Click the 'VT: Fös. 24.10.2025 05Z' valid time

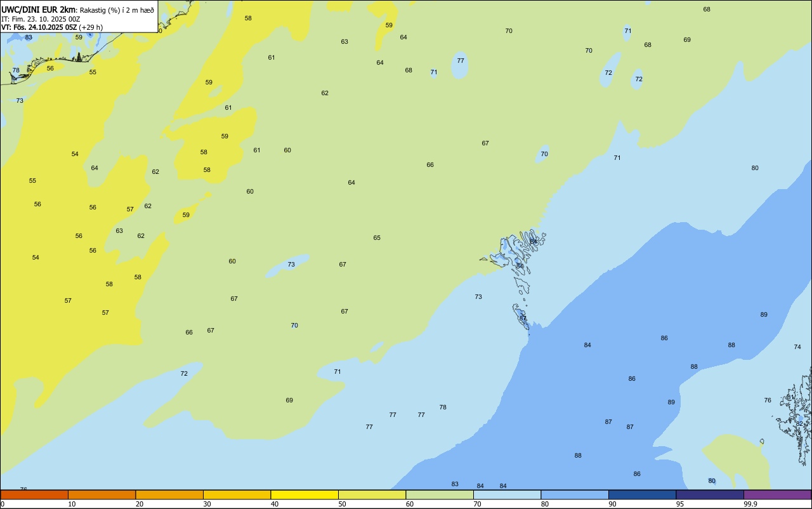tap(39, 27)
